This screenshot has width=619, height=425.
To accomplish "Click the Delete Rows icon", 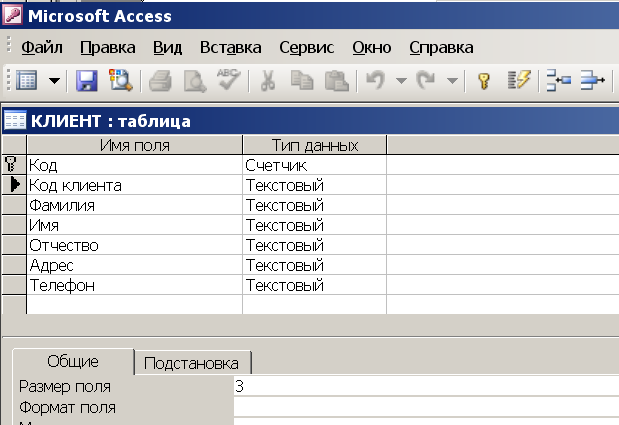I will point(593,80).
